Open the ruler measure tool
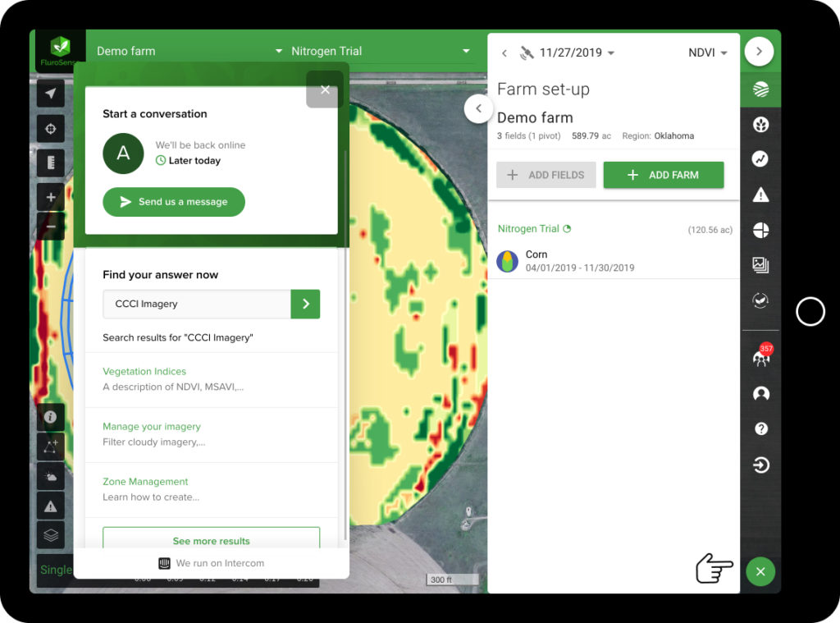 tap(51, 163)
